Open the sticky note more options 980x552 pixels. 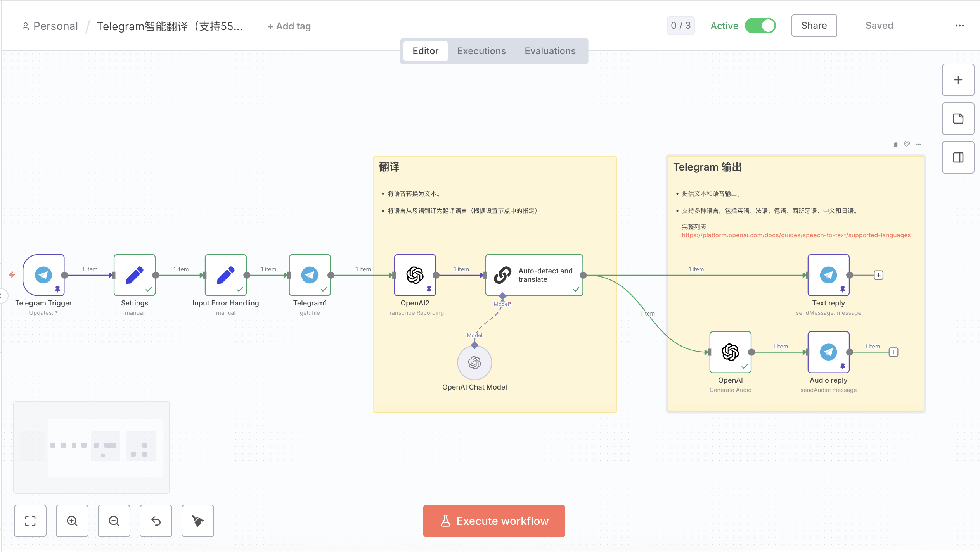[x=918, y=144]
